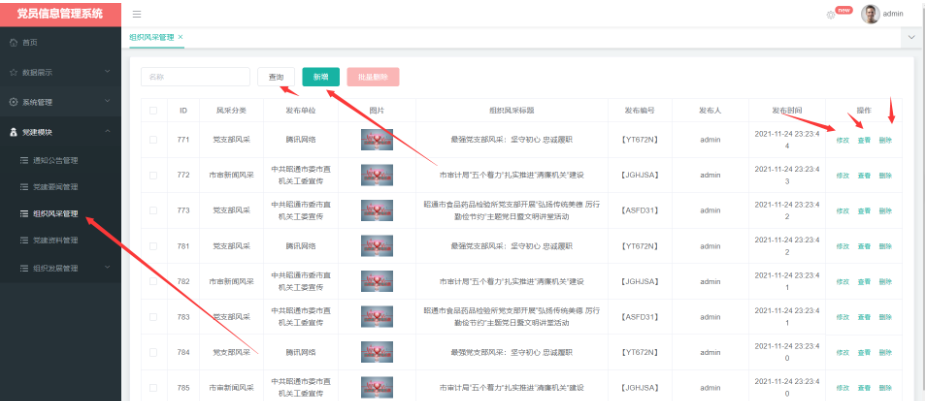925x401 pixels.
Task: Click the list icon beside 通知公告管理
Action: 24,160
